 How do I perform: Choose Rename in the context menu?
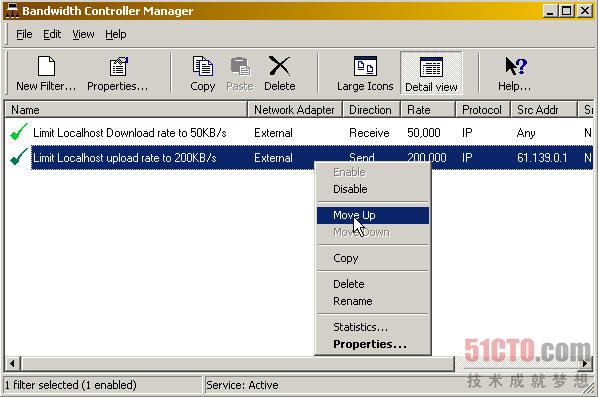[373, 301]
